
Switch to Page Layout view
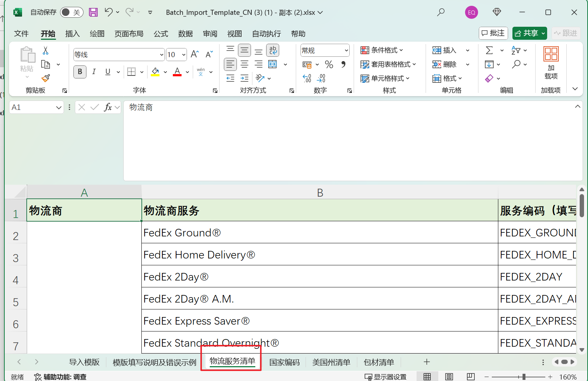449,377
